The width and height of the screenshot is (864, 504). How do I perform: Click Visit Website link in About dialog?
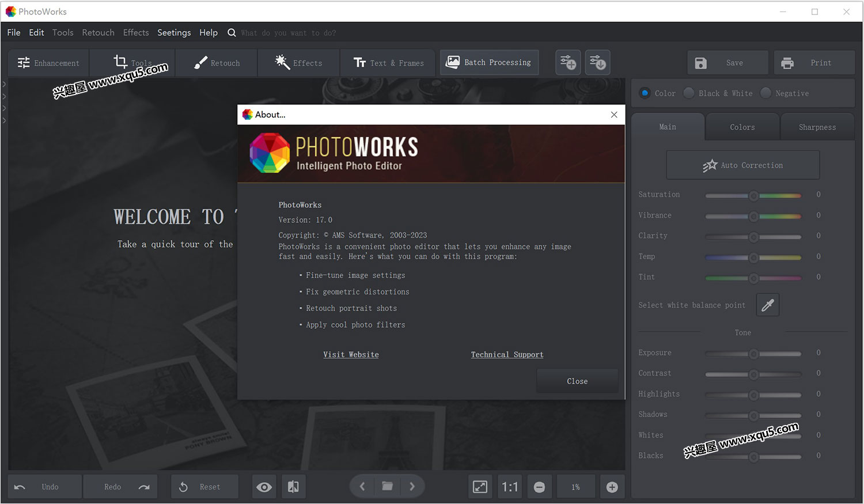coord(351,355)
